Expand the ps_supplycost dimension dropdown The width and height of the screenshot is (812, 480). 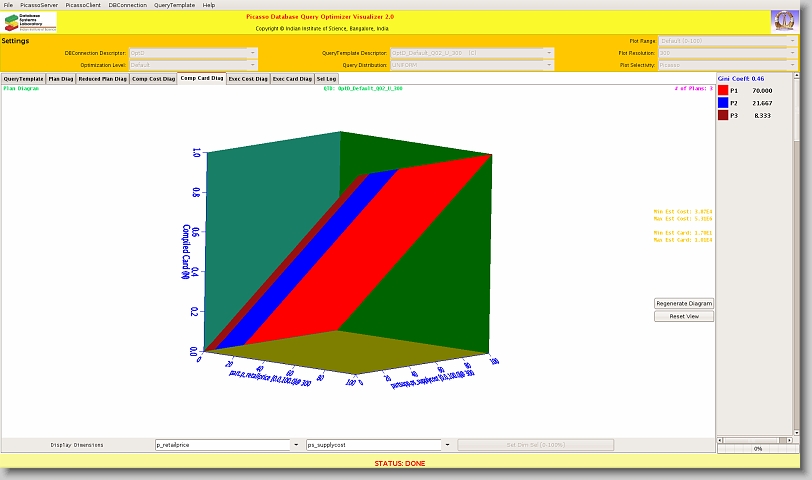click(x=446, y=445)
